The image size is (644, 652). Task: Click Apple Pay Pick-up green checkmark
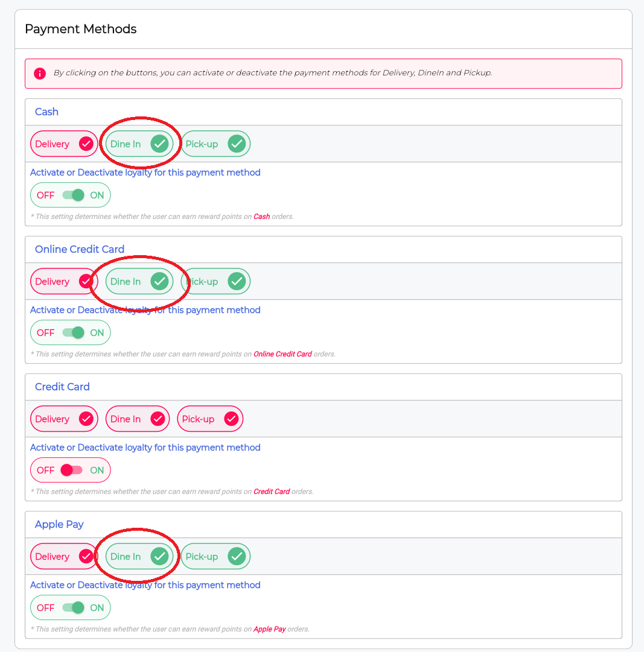coord(237,556)
